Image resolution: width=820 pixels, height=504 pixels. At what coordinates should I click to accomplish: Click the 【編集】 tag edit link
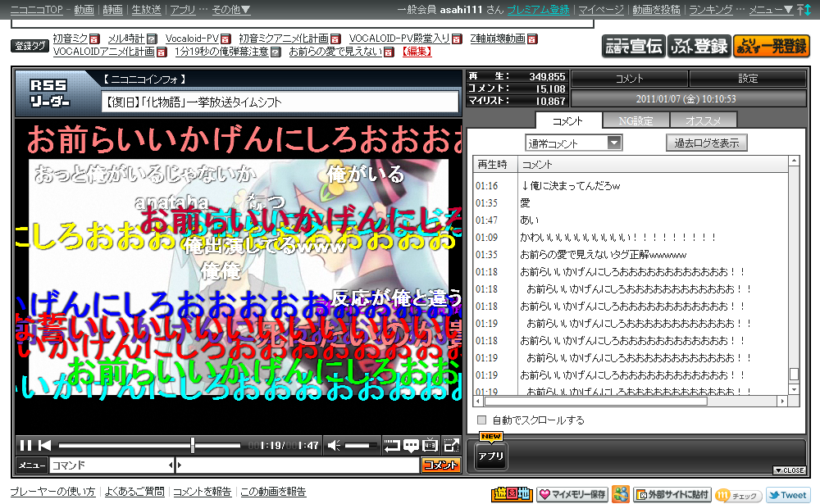pyautogui.click(x=417, y=52)
